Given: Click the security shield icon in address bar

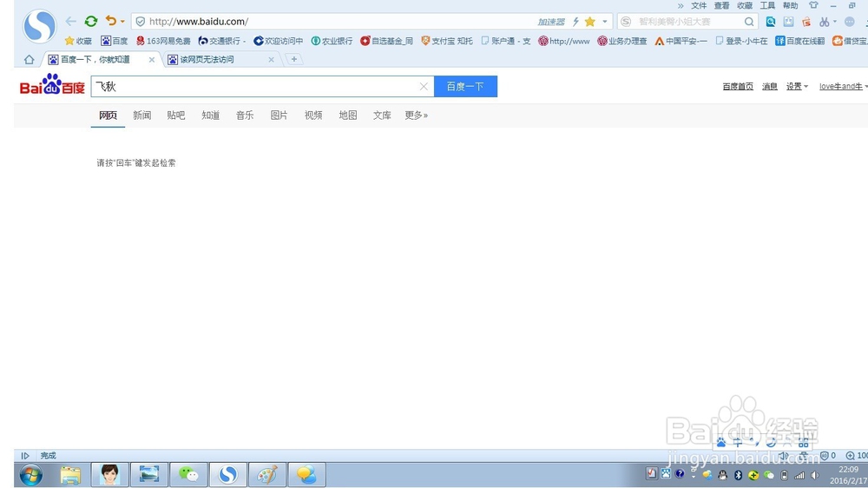Looking at the screenshot, I should click(x=141, y=22).
